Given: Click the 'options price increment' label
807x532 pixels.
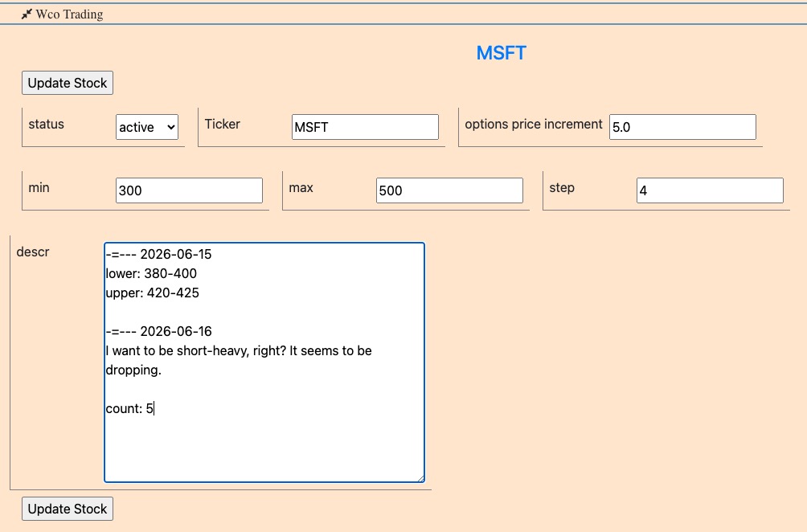Looking at the screenshot, I should tap(533, 124).
